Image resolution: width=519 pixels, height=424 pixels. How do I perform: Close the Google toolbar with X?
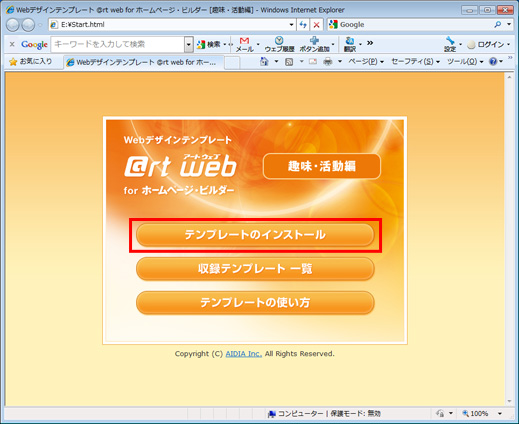[12, 44]
